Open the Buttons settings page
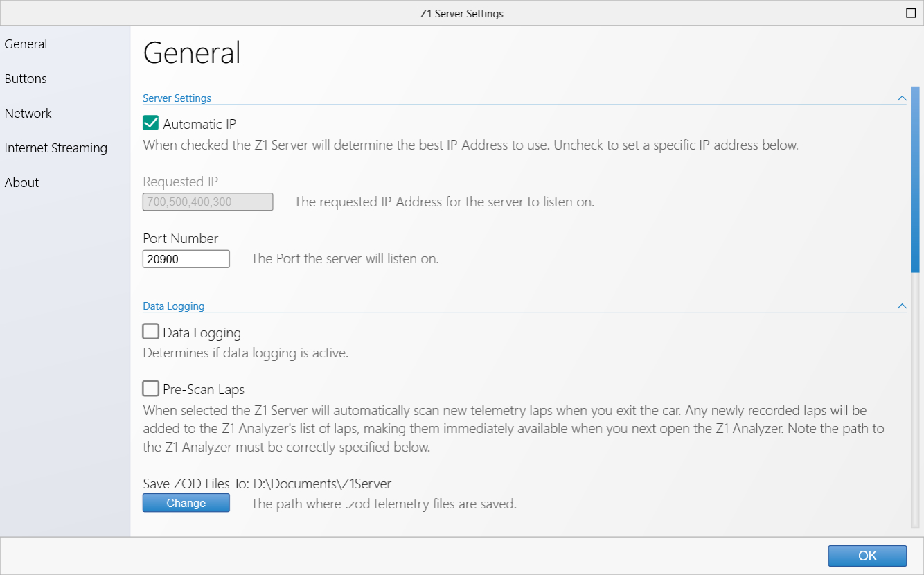 26,79
